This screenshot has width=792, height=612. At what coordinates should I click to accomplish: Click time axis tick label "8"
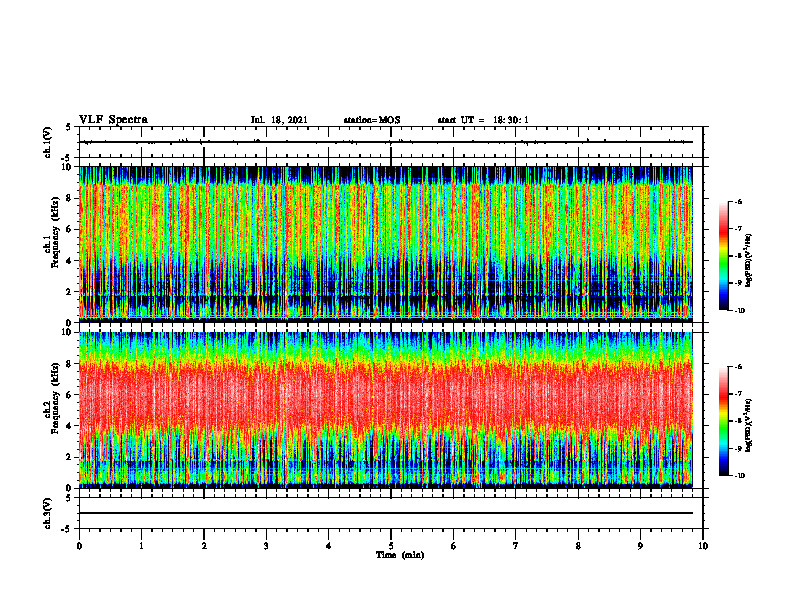pos(578,546)
